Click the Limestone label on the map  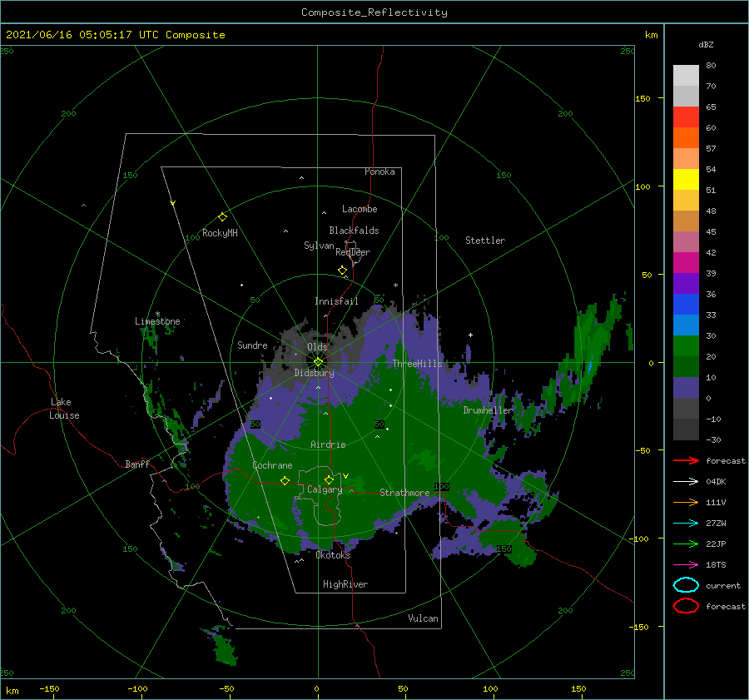[x=157, y=321]
